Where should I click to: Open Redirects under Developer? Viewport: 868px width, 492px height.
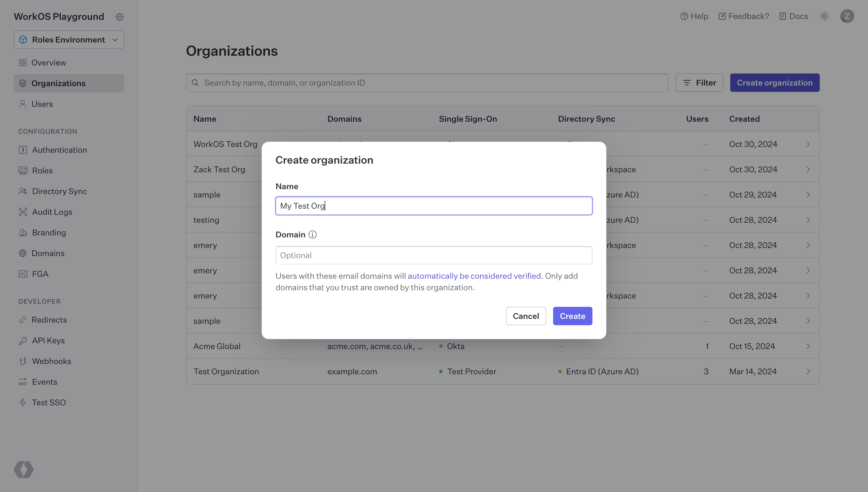[x=50, y=320]
